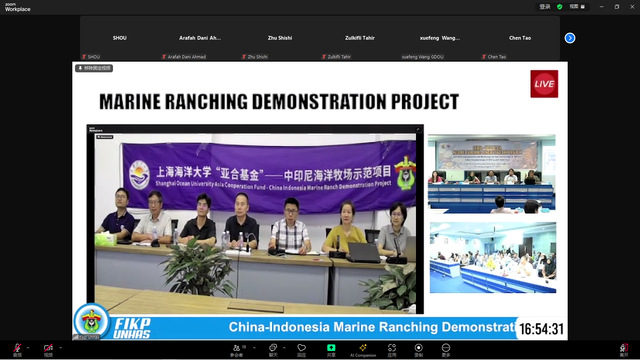Expand the audio options arrow

tap(28, 348)
